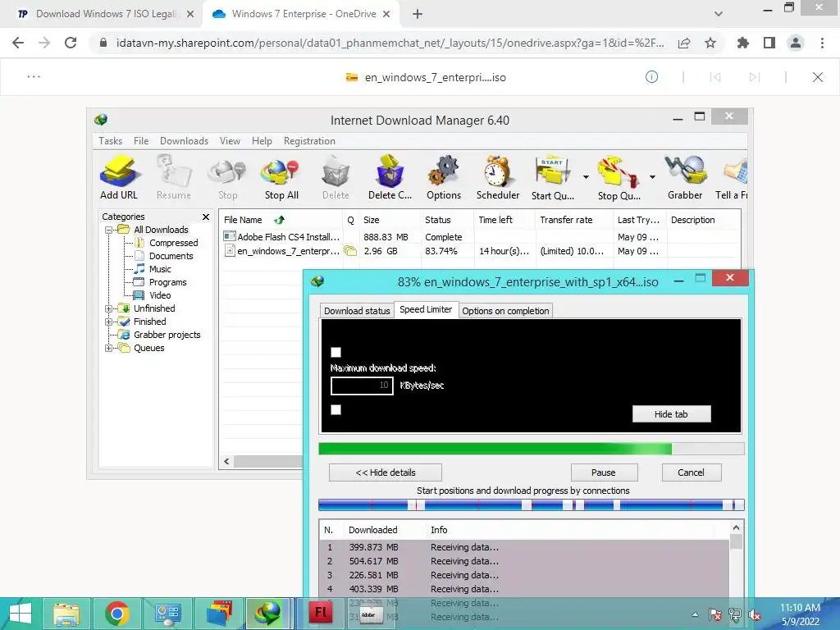This screenshot has width=840, height=630.
Task: Open the Grabber tool icon
Action: coord(685,177)
